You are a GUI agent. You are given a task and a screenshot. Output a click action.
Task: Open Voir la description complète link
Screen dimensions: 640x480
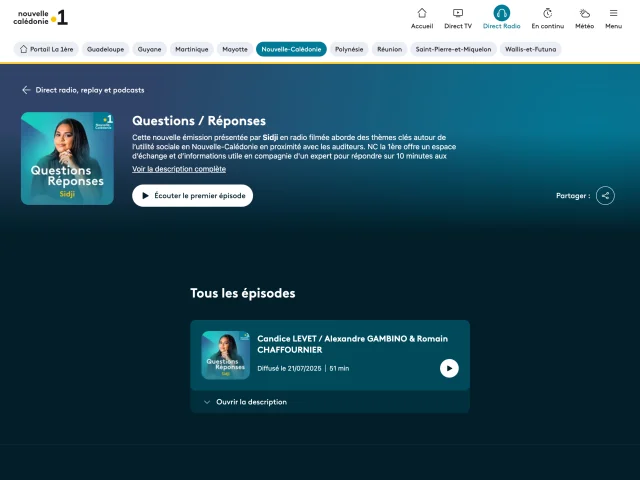point(179,169)
